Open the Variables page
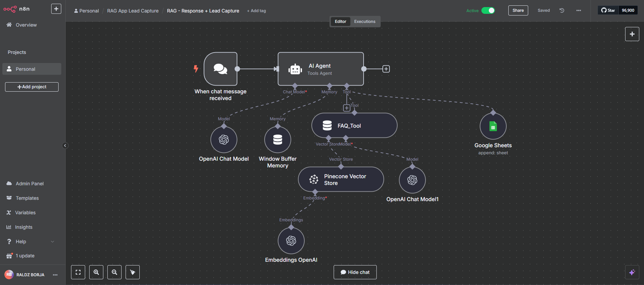 pos(25,213)
